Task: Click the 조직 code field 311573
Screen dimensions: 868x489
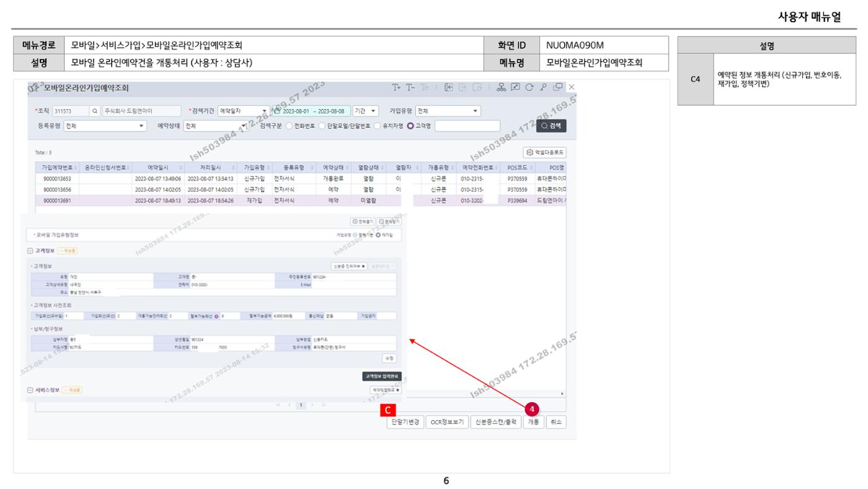Action: 71,111
